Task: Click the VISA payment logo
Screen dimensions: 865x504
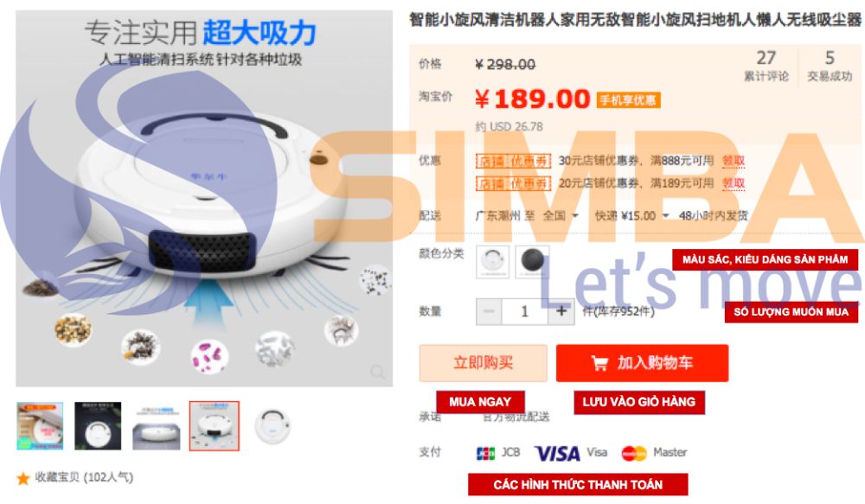Action: point(557,453)
